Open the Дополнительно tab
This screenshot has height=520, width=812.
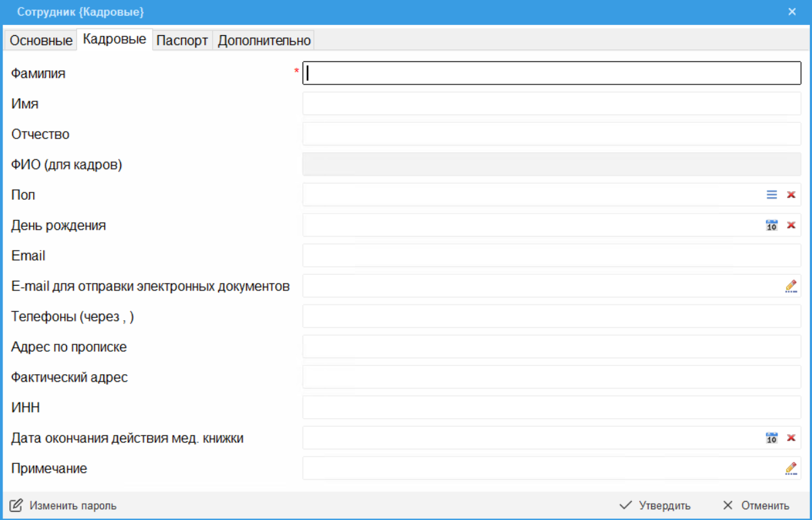click(x=264, y=41)
